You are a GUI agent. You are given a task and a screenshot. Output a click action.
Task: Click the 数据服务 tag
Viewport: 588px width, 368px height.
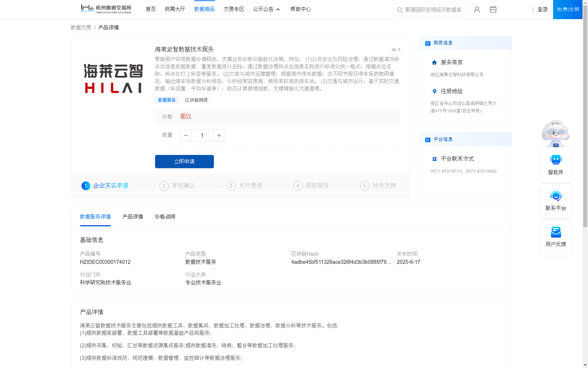click(x=167, y=100)
